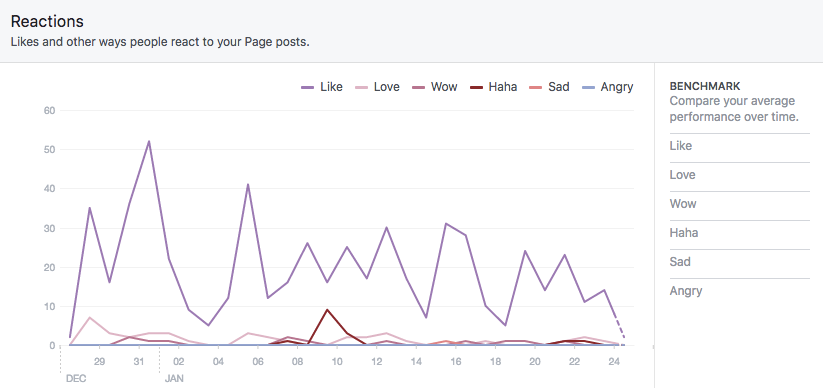The image size is (823, 388).
Task: Toggle the Sad series in the legend
Action: [x=549, y=87]
